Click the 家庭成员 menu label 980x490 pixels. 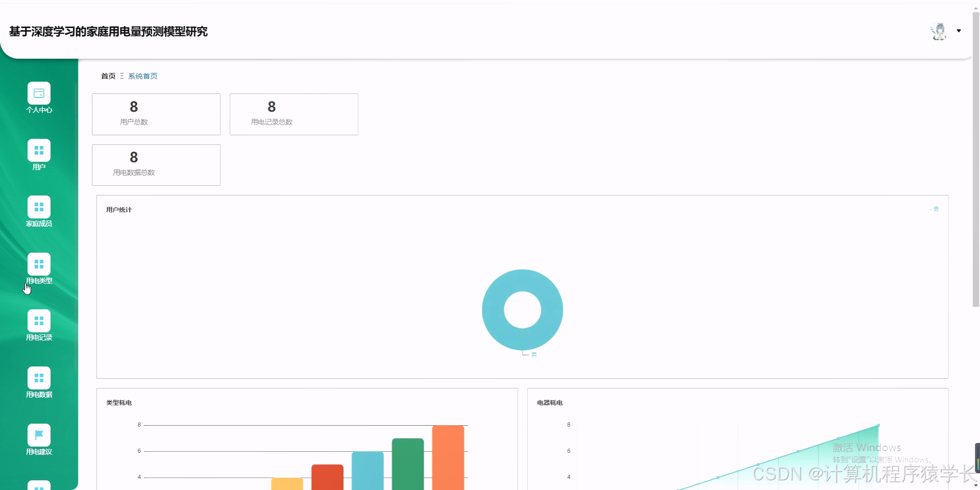pos(39,224)
